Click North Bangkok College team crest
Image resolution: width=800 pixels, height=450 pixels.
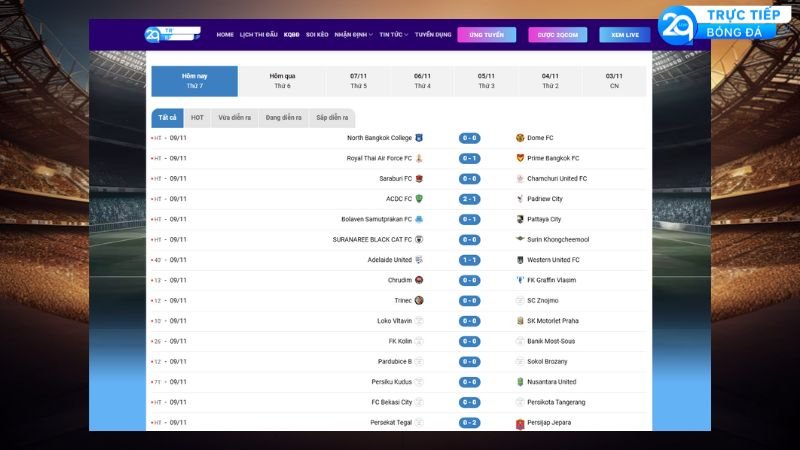[x=419, y=138]
